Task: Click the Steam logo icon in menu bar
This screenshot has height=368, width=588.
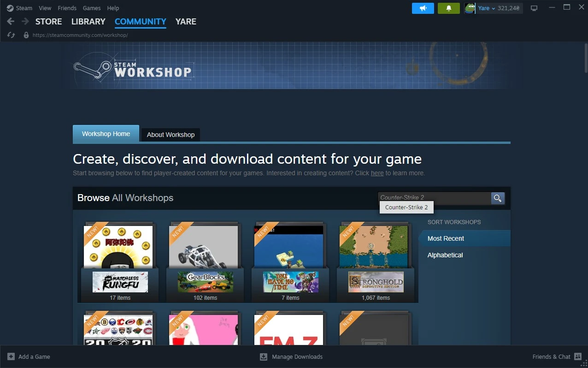Action: point(10,8)
